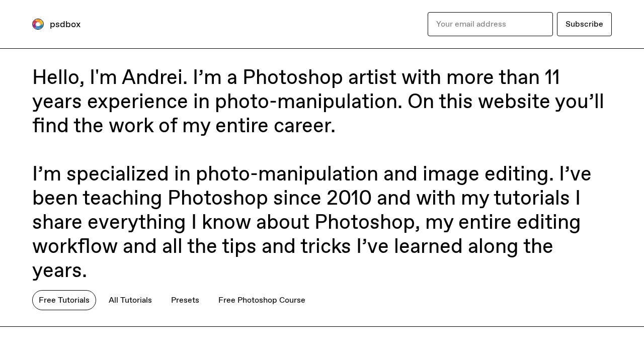The image size is (644, 362).
Task: Open the Presets tab
Action: (x=185, y=300)
